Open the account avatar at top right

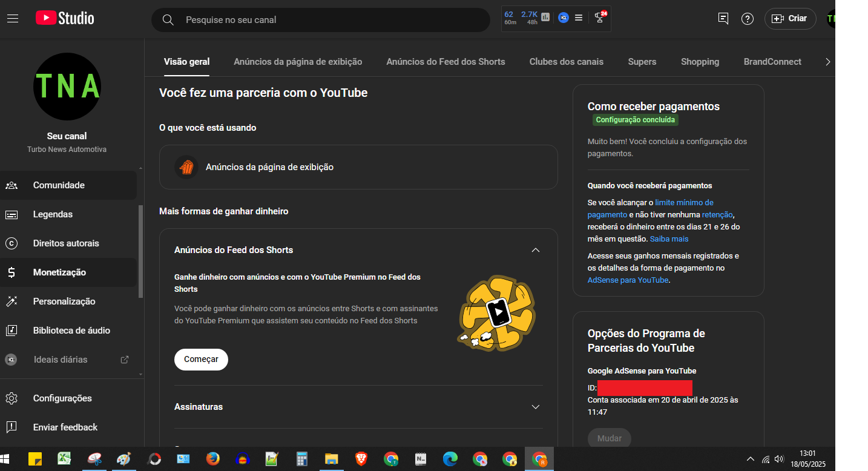pyautogui.click(x=831, y=19)
